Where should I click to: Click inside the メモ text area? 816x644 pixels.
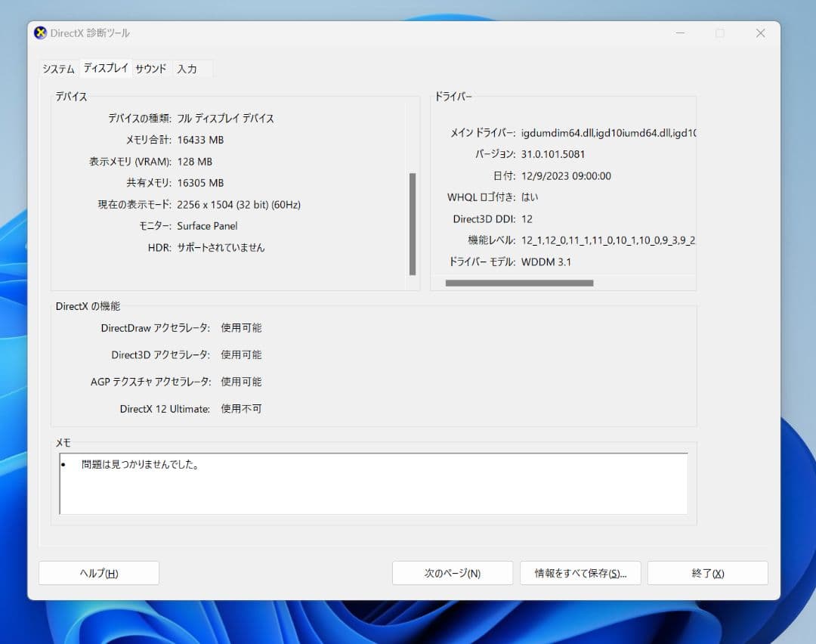[x=372, y=488]
